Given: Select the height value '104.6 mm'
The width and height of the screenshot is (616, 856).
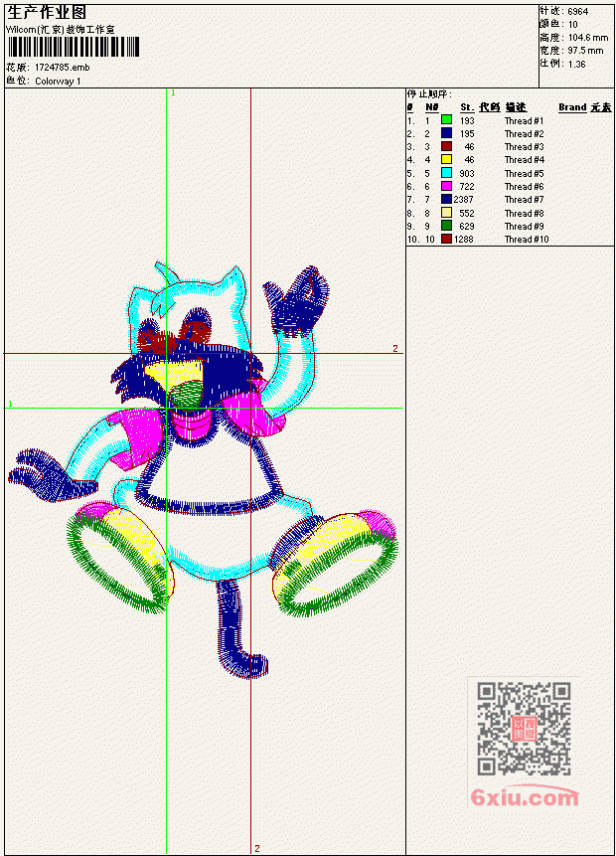Looking at the screenshot, I should [x=588, y=38].
